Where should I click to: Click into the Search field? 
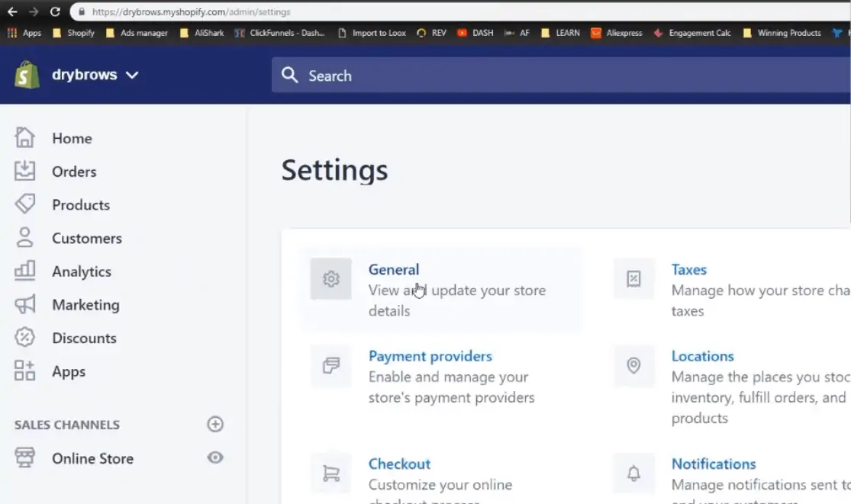(534, 75)
